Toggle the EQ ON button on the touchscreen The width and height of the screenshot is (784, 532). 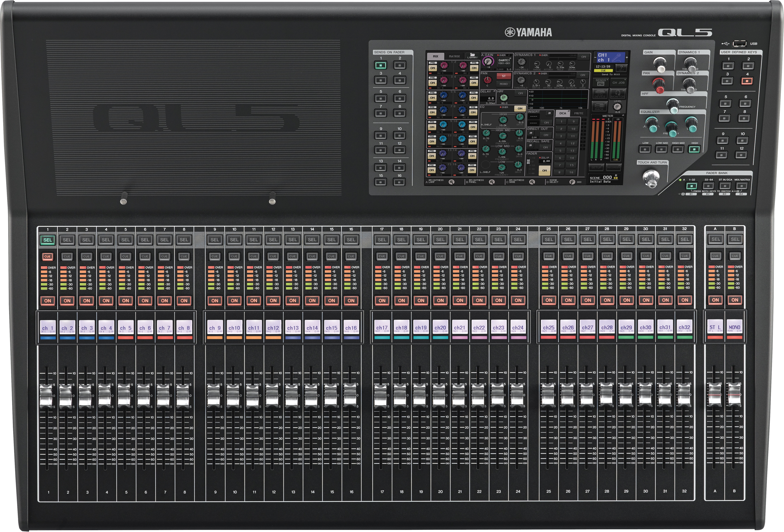pyautogui.click(x=520, y=109)
